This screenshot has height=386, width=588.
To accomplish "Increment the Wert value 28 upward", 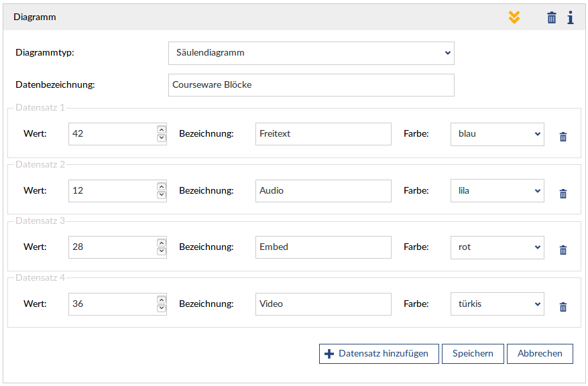I will point(161,243).
